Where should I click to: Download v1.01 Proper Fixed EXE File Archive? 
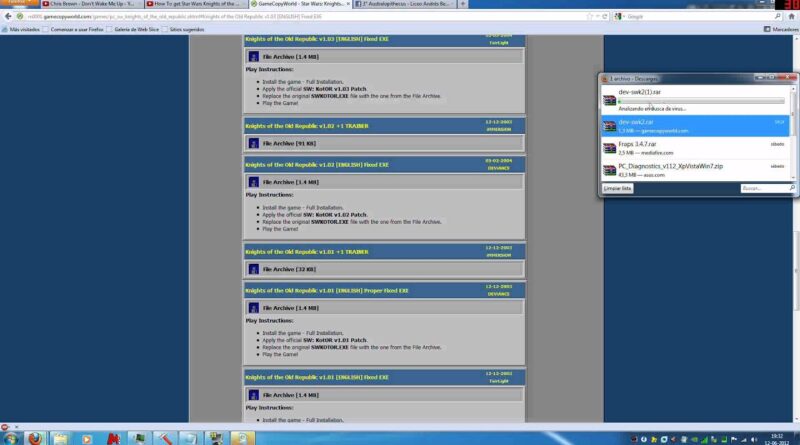290,308
